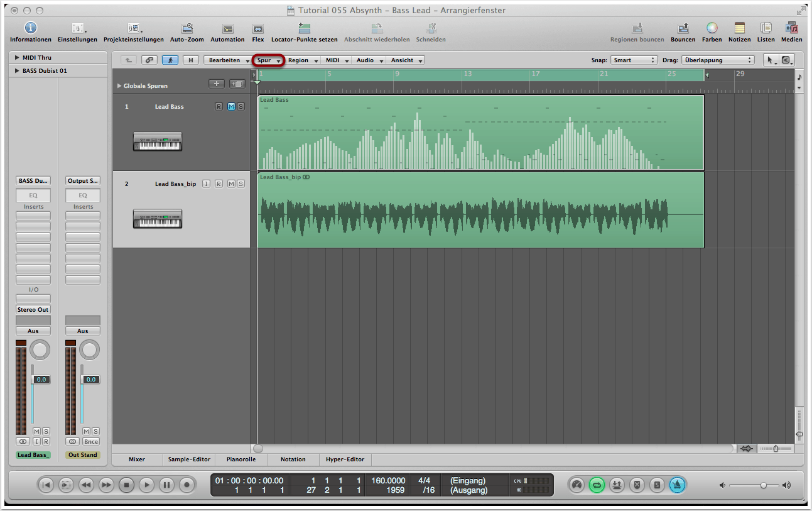The width and height of the screenshot is (812, 511).
Task: Expand the Globale Spuren section
Action: tap(119, 86)
